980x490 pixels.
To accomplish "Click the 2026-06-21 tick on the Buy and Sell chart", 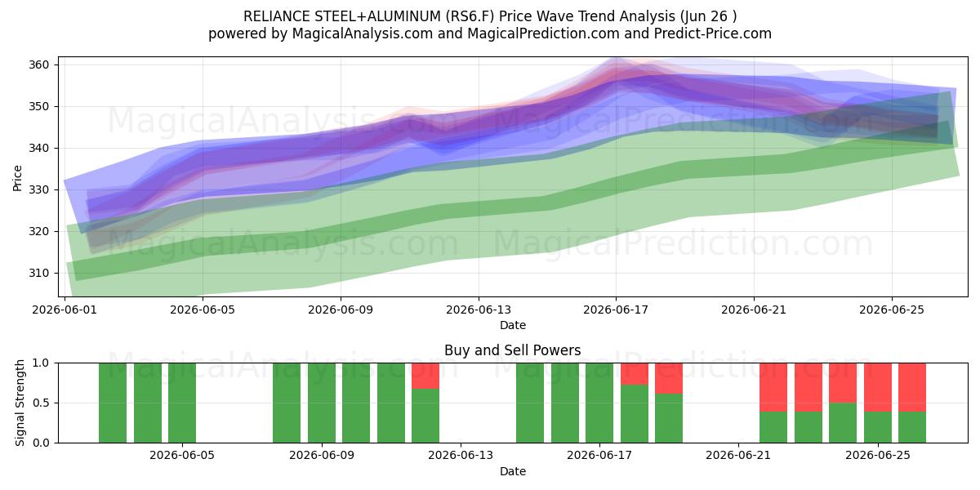I will (738, 457).
